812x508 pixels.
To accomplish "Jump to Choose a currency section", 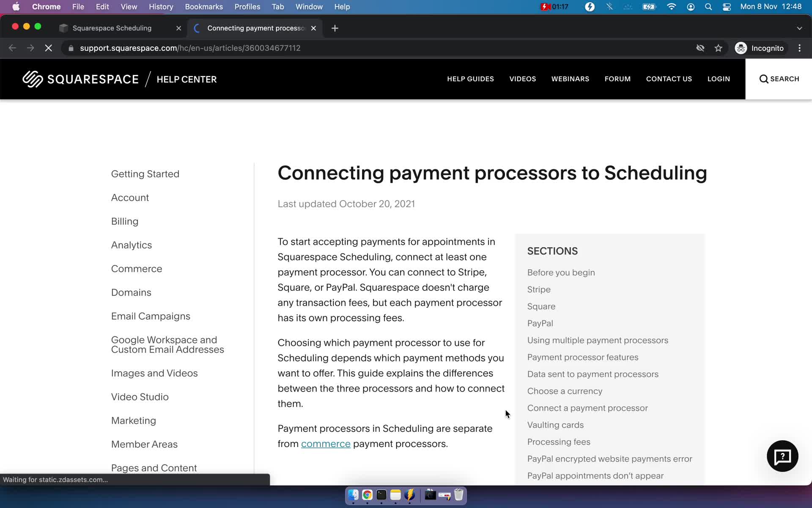I will coord(565,391).
